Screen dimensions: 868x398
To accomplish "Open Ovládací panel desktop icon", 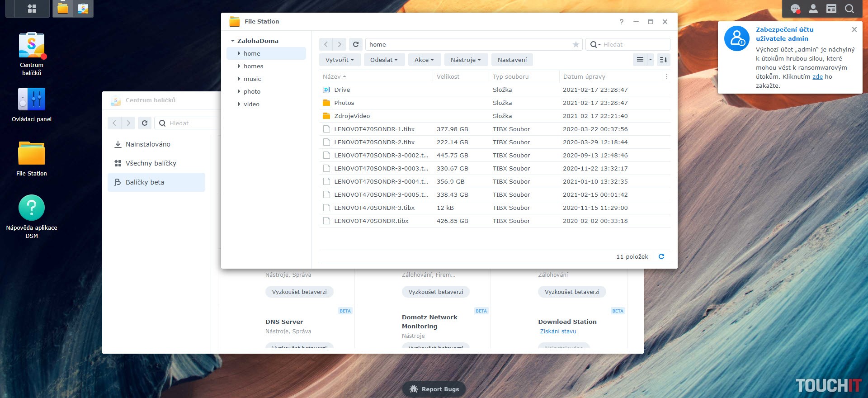I will point(32,100).
